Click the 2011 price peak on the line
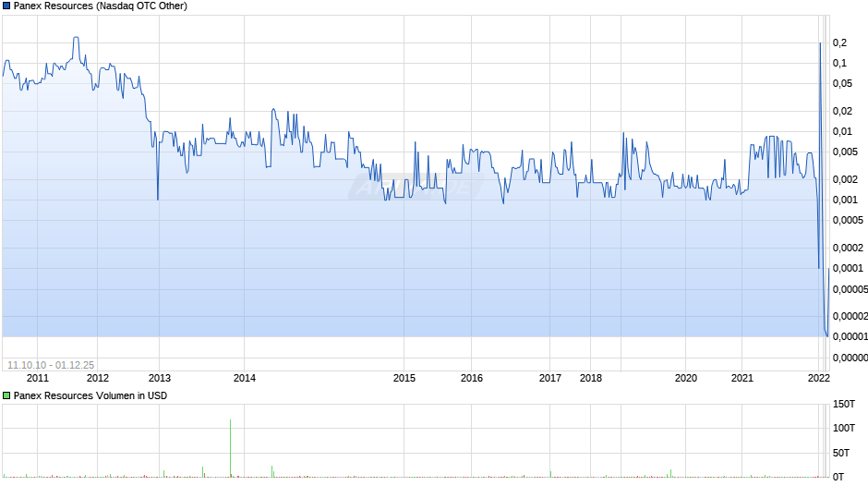 point(76,38)
